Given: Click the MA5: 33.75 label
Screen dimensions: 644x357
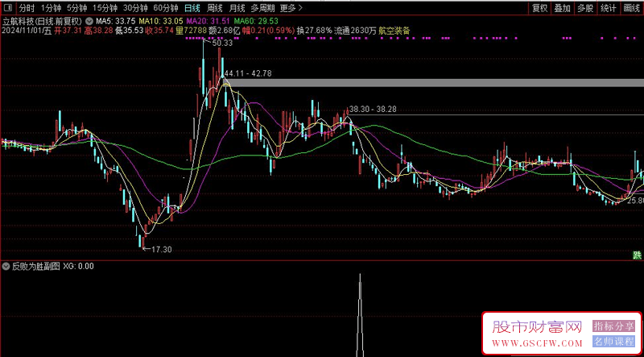Looking at the screenshot, I should [116, 21].
